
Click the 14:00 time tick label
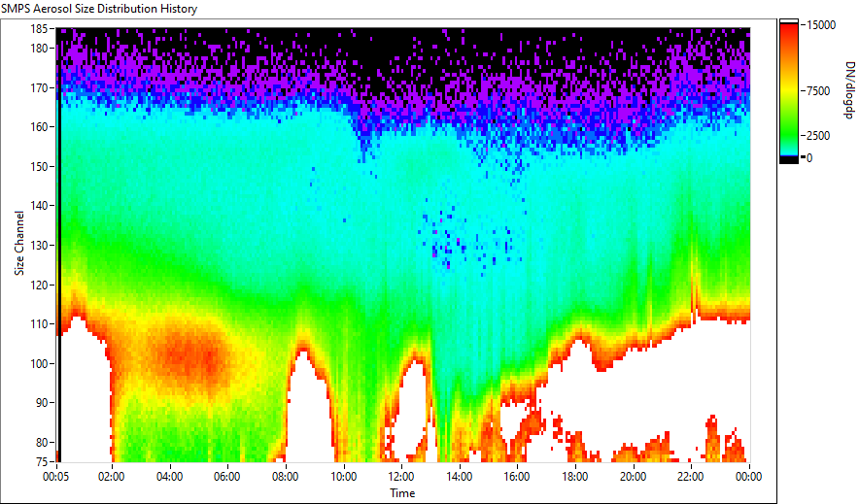459,477
